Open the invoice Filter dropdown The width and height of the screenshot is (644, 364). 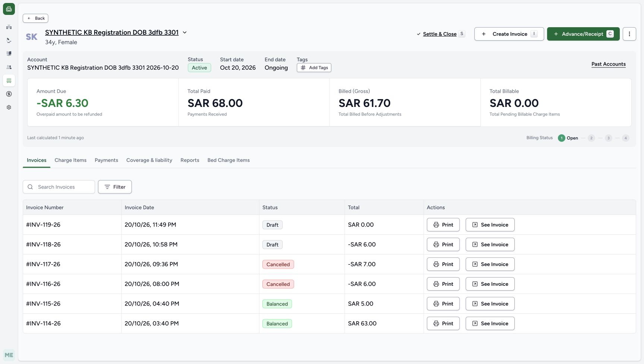[115, 187]
